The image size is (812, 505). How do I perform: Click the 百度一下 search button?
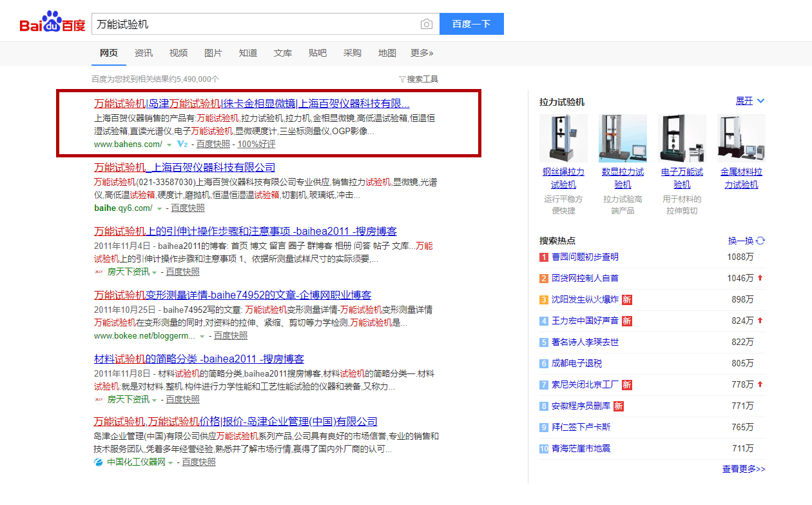[472, 24]
